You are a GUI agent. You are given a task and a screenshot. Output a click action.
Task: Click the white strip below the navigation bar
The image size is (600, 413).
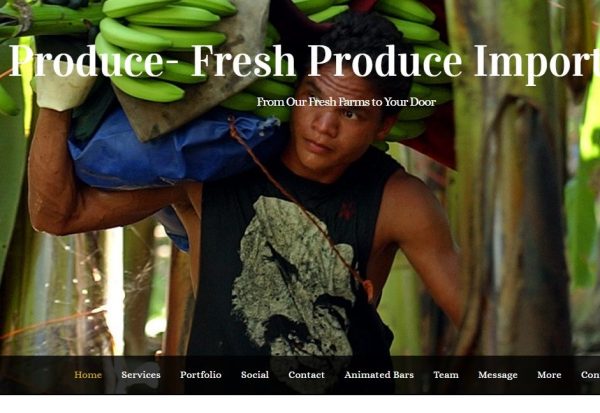(x=300, y=404)
